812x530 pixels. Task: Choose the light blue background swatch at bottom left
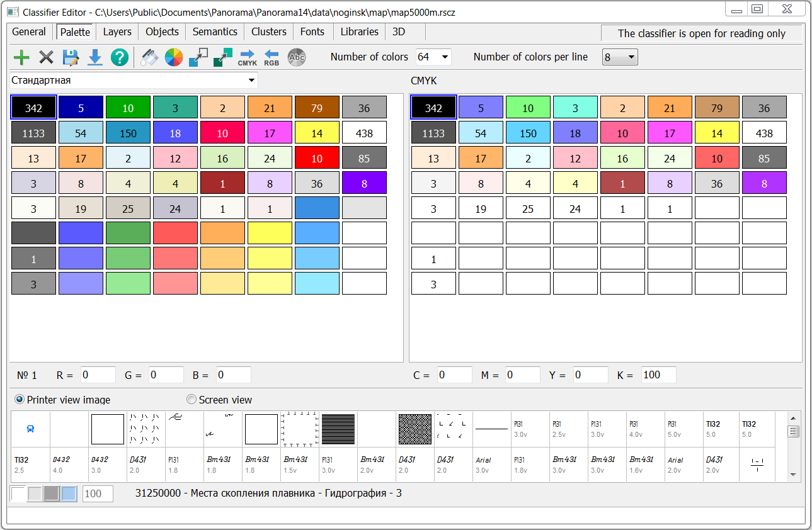tap(69, 493)
